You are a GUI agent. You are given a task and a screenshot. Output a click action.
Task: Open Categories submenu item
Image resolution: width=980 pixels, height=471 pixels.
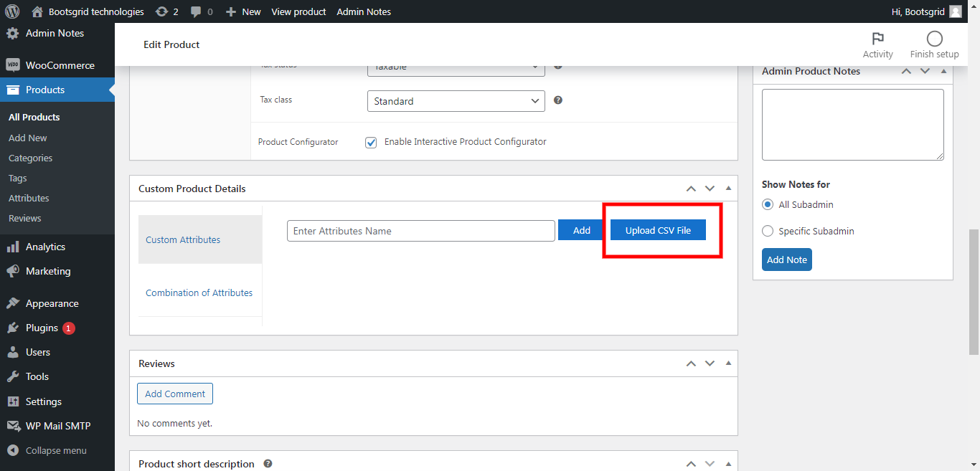[x=30, y=158]
